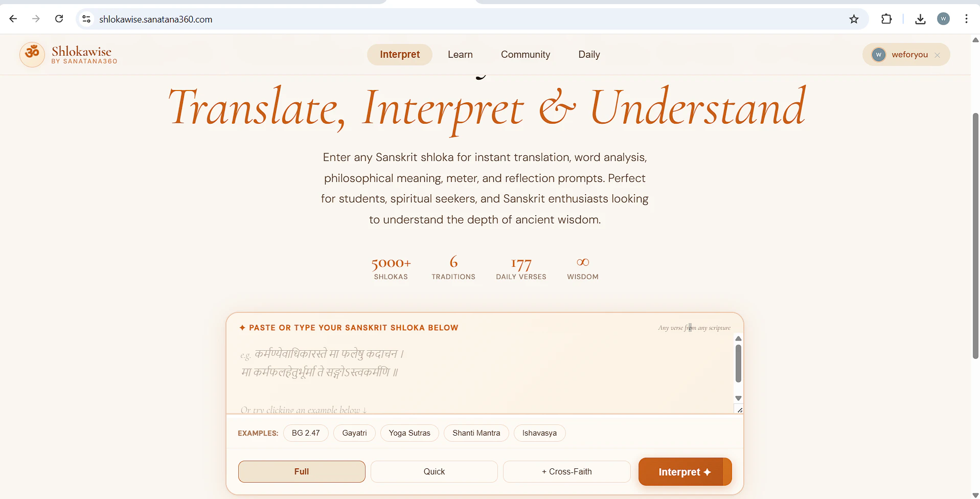
Task: Click the weforyou profile avatar
Action: pyautogui.click(x=943, y=19)
